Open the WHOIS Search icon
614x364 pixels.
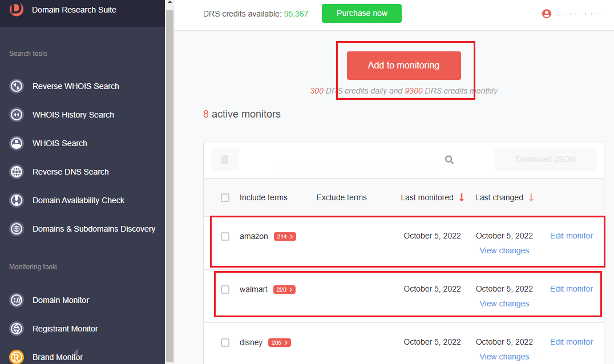click(x=17, y=143)
